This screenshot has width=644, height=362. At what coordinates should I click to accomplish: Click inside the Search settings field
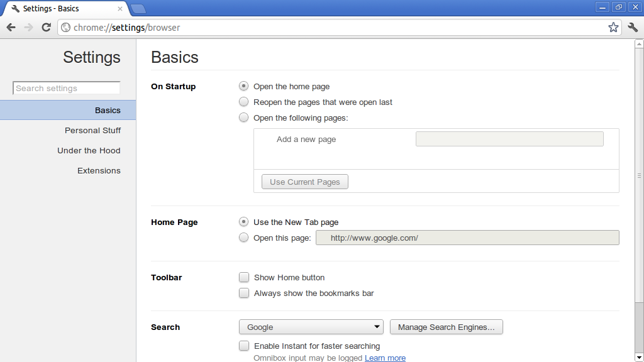tap(66, 88)
